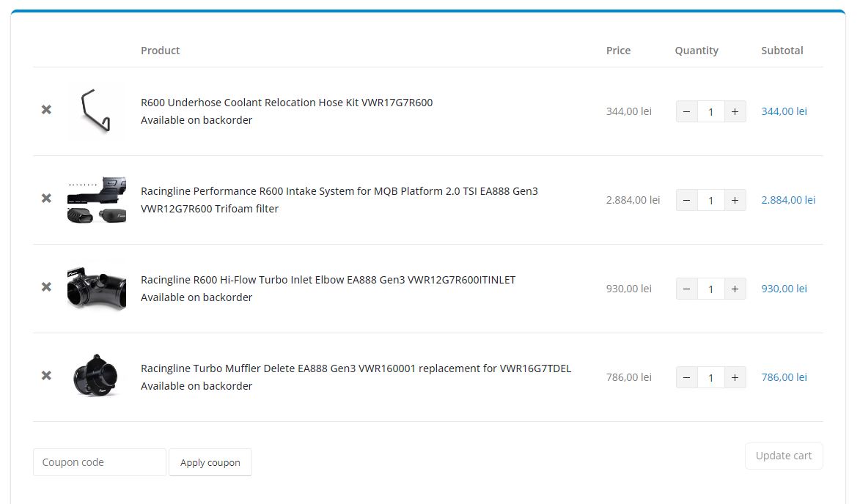
Task: Open the Turbo Muffler Delete thumbnail
Action: (x=97, y=377)
